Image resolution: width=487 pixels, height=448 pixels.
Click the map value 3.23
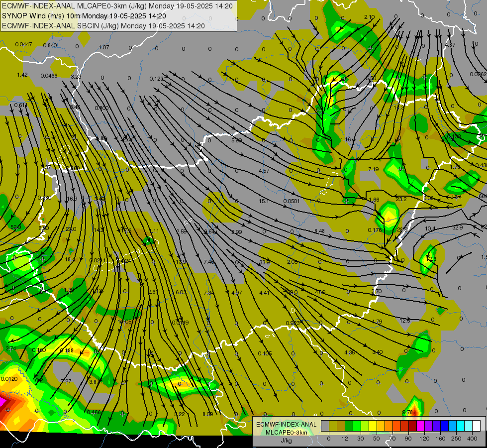coord(76,77)
